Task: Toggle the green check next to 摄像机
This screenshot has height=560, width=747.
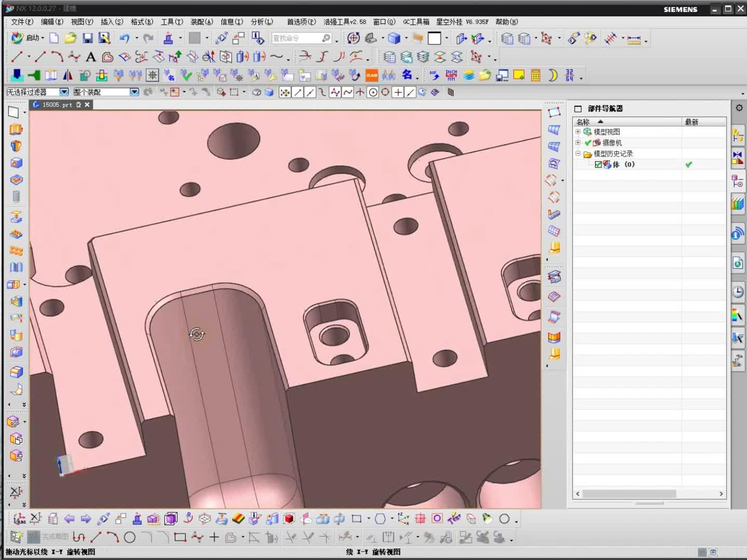Action: (587, 143)
